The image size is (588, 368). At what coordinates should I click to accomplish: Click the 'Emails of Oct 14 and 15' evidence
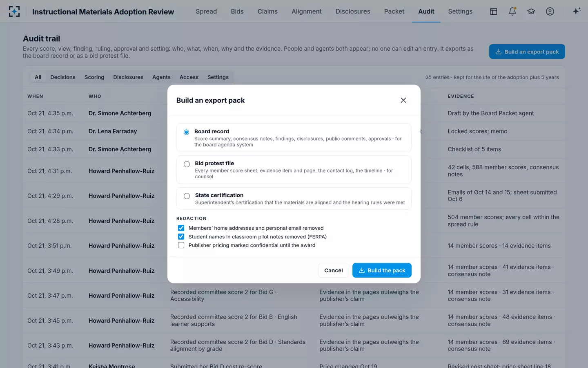coord(502,196)
